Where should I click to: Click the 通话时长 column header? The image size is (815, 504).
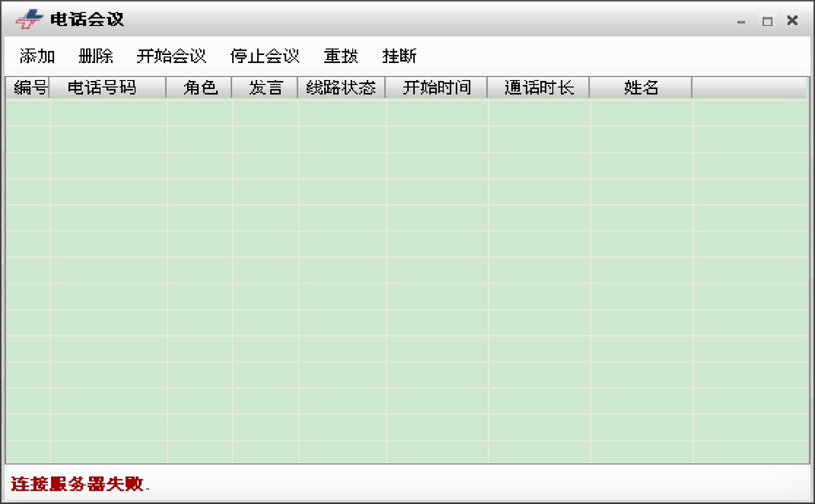(x=538, y=87)
